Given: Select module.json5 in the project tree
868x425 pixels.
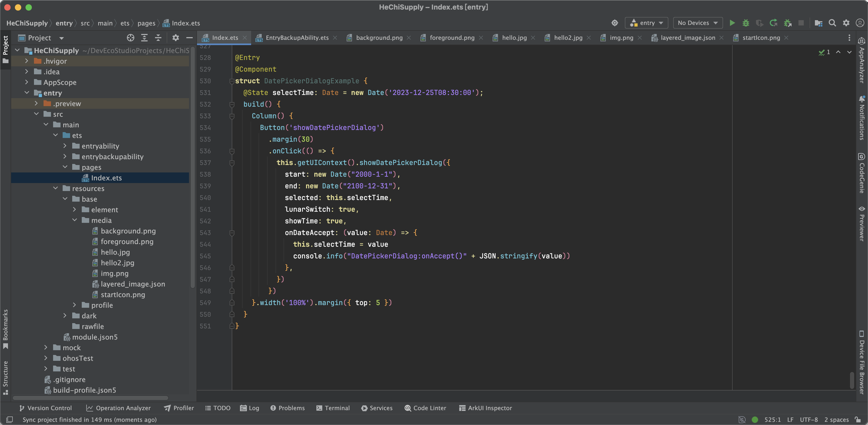Looking at the screenshot, I should tap(95, 337).
